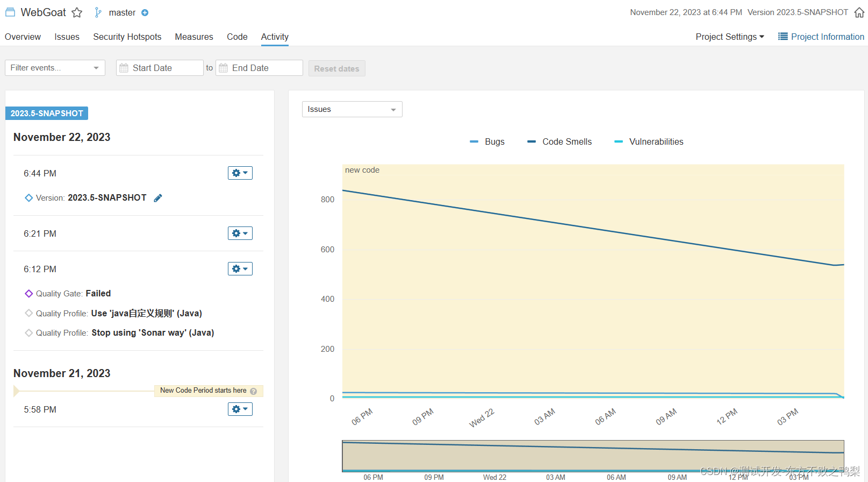Switch to the Code tab
868x482 pixels.
[x=237, y=37]
